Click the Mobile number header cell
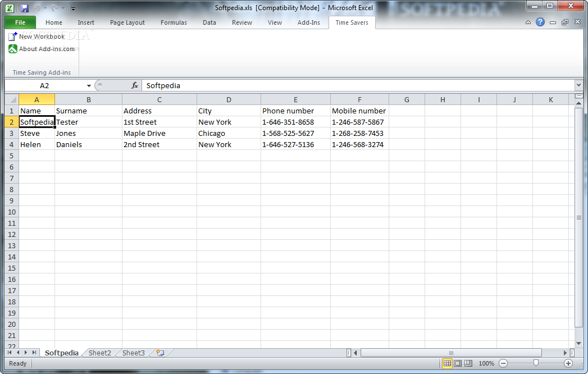 tap(359, 111)
